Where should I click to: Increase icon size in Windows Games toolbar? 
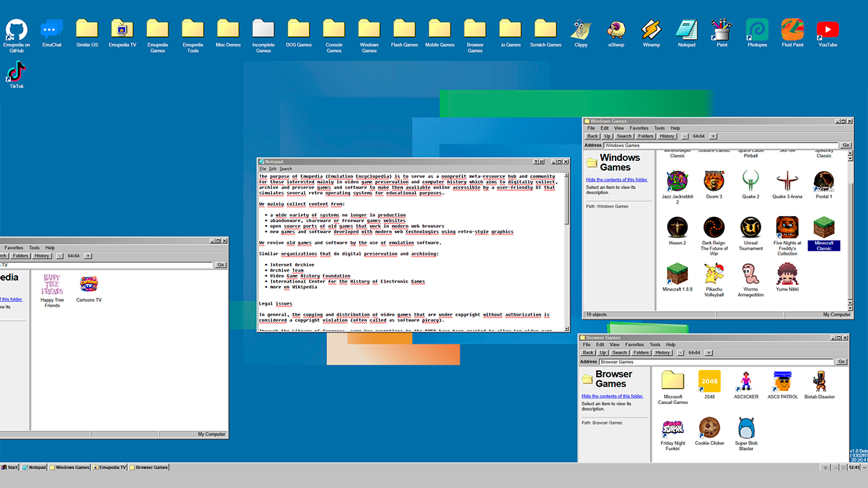[713, 137]
